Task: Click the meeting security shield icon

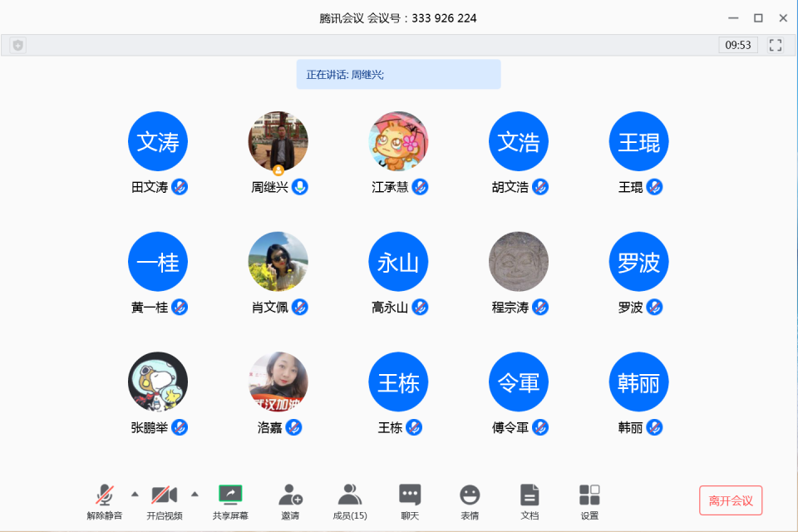Action: [x=18, y=46]
